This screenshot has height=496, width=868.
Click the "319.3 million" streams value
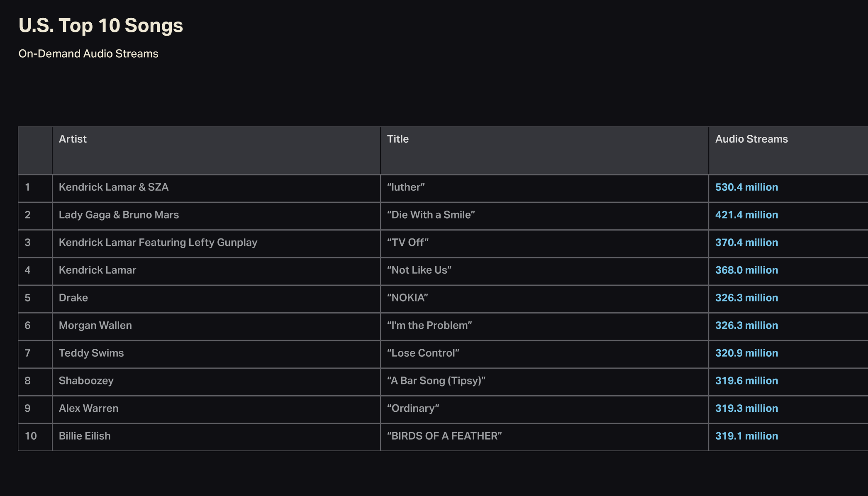746,408
